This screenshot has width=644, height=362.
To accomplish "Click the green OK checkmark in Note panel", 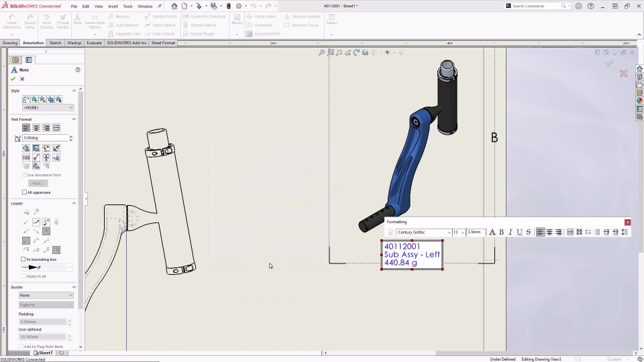I will (x=13, y=79).
